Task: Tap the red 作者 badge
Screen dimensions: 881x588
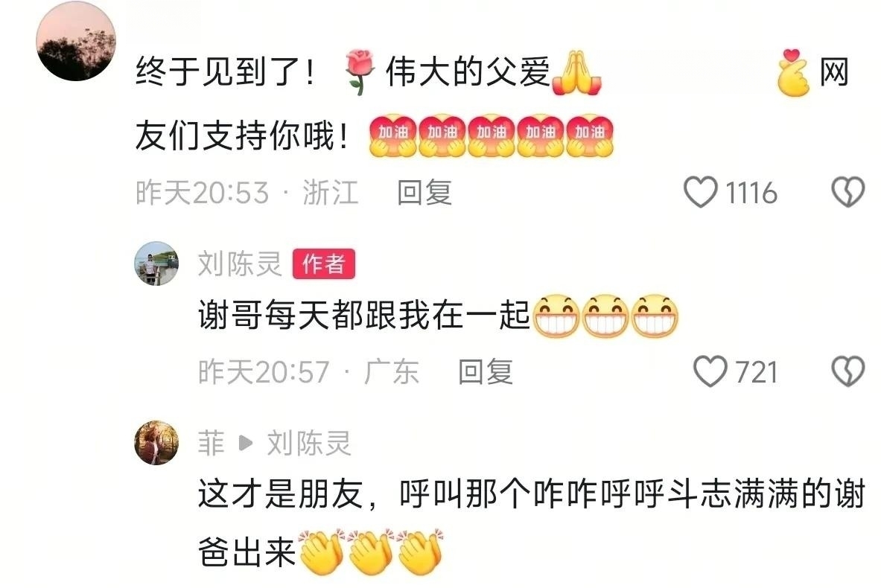Action: pyautogui.click(x=324, y=264)
